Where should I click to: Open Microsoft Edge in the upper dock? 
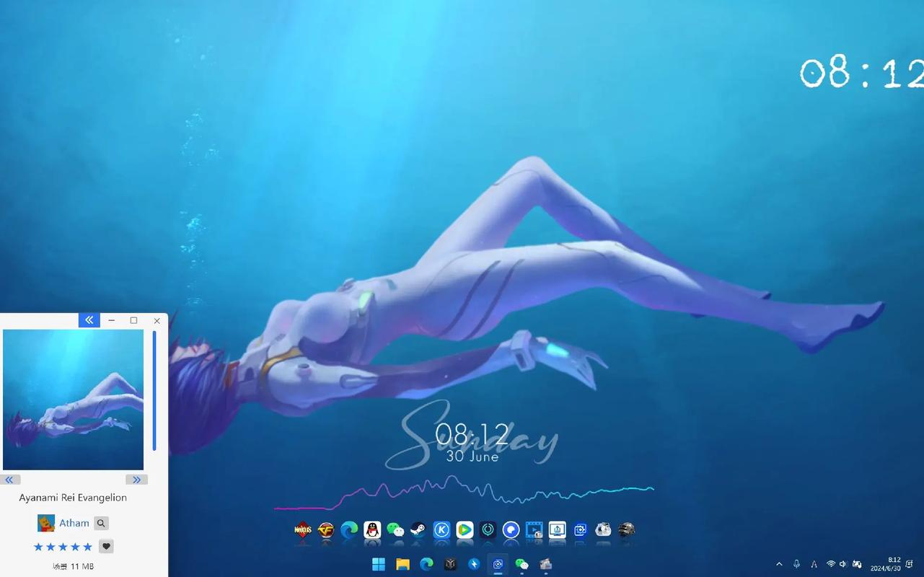[349, 530]
